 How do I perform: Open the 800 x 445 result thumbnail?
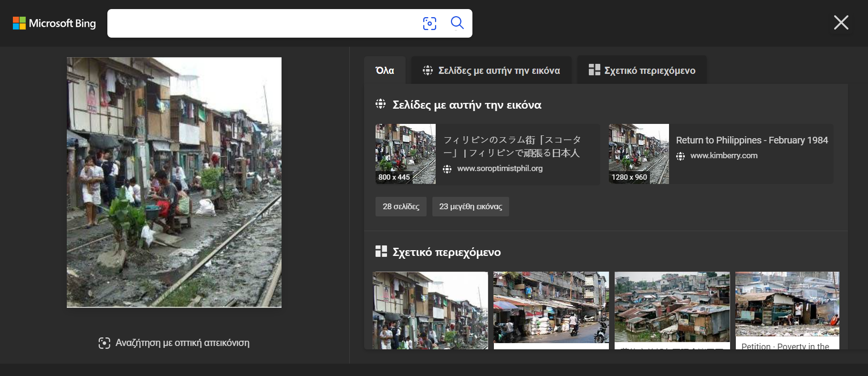click(406, 154)
